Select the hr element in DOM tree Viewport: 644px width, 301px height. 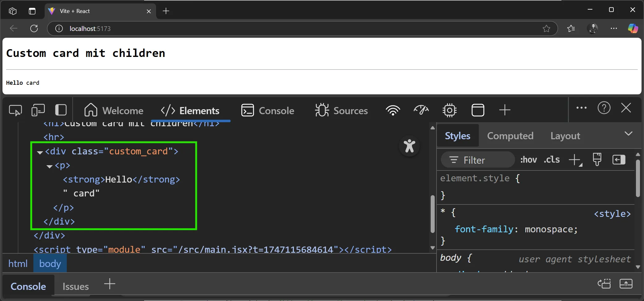[54, 137]
